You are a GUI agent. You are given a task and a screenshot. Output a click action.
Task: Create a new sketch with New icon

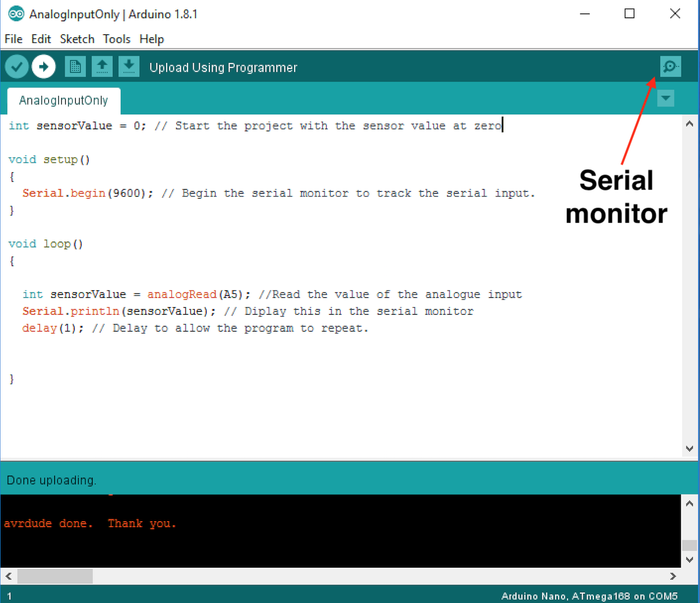coord(75,67)
